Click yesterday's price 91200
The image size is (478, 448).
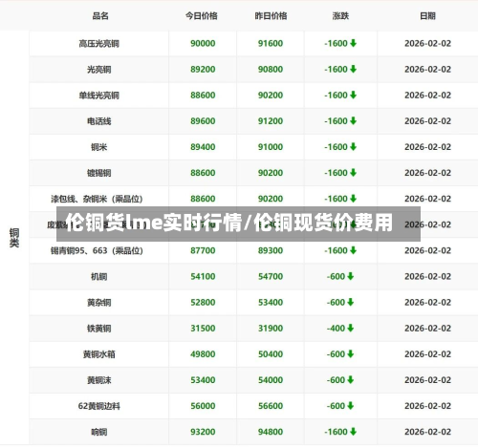coord(271,121)
